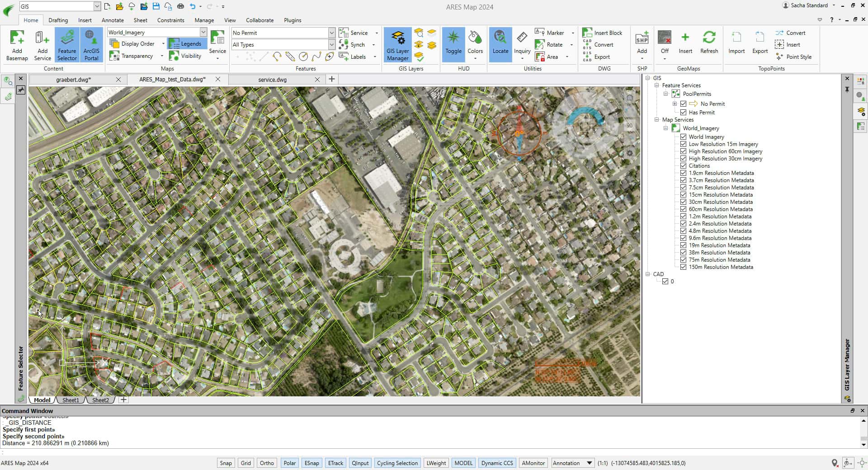Open the Annotate ribbon tab
The height and width of the screenshot is (470, 868).
[113, 20]
